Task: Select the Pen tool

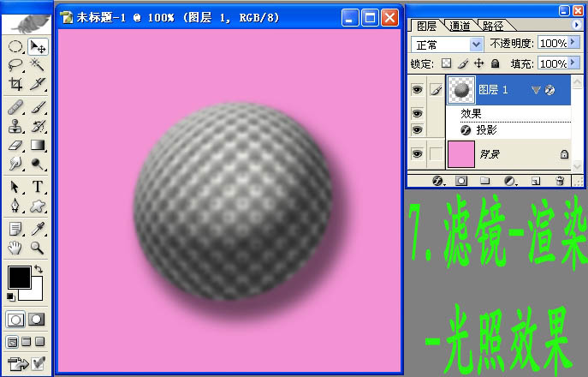Action: (15, 206)
